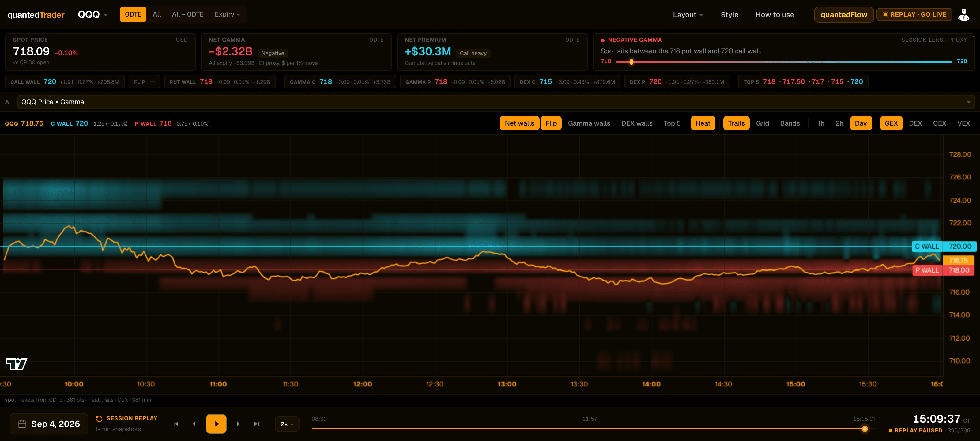Click the quantedTrader logo
The height and width of the screenshot is (441, 980).
point(36,15)
